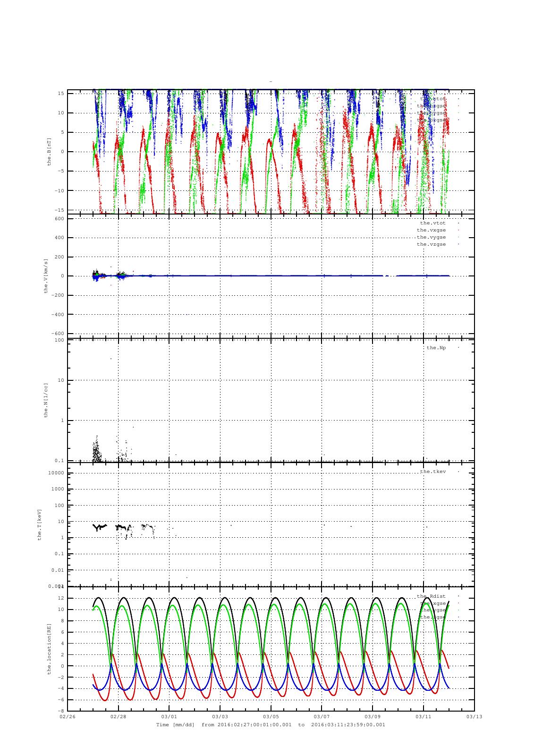
Task: Click the -10 tick on magnetic field axis
Action: pyautogui.click(x=59, y=190)
